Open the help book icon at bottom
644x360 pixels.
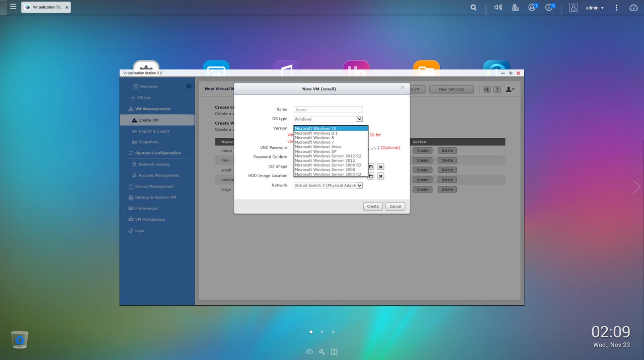pyautogui.click(x=334, y=351)
